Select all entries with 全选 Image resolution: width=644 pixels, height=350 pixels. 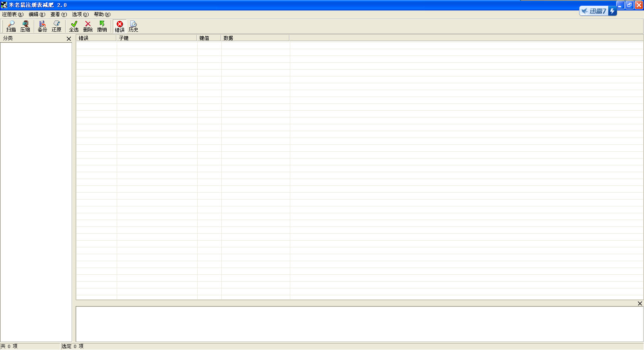click(x=74, y=27)
